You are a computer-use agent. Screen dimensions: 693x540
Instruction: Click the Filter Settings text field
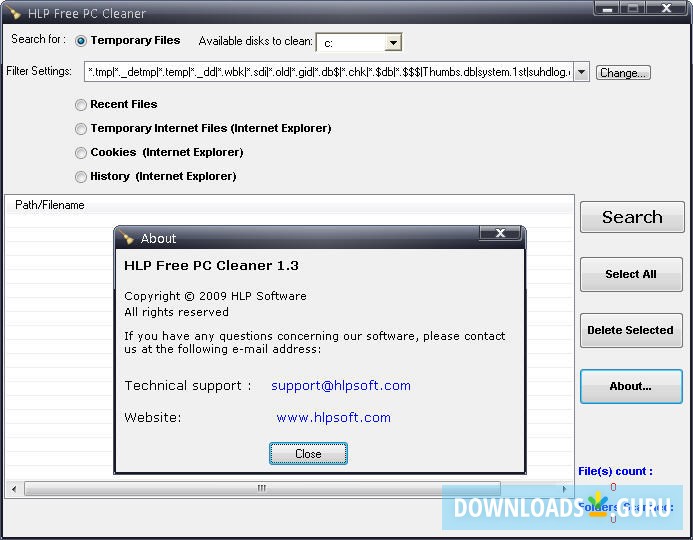point(329,72)
